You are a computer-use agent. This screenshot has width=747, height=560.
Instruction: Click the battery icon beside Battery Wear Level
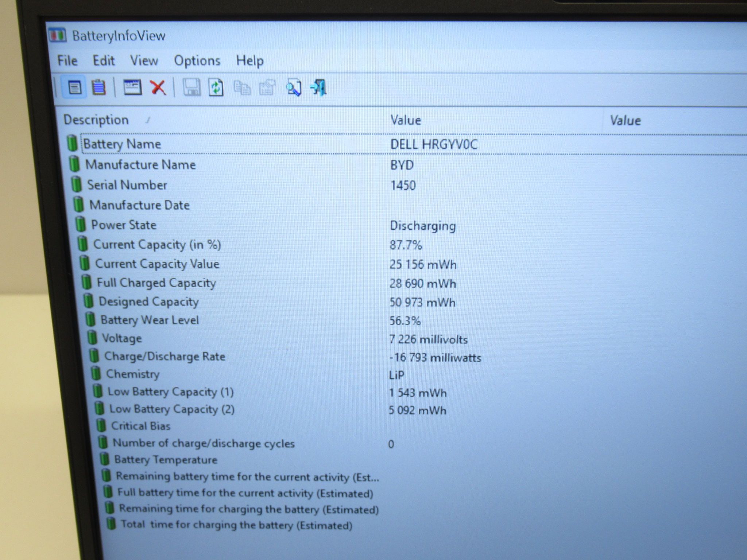90,319
